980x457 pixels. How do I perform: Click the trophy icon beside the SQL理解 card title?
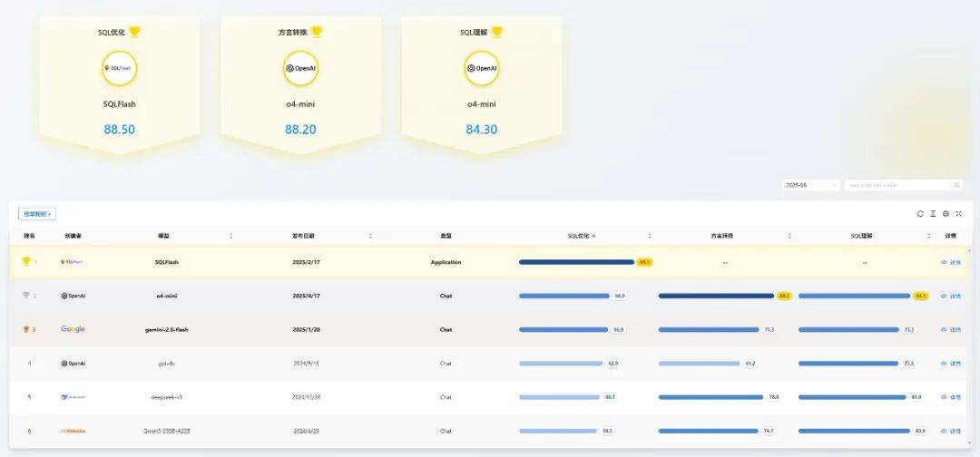[497, 32]
